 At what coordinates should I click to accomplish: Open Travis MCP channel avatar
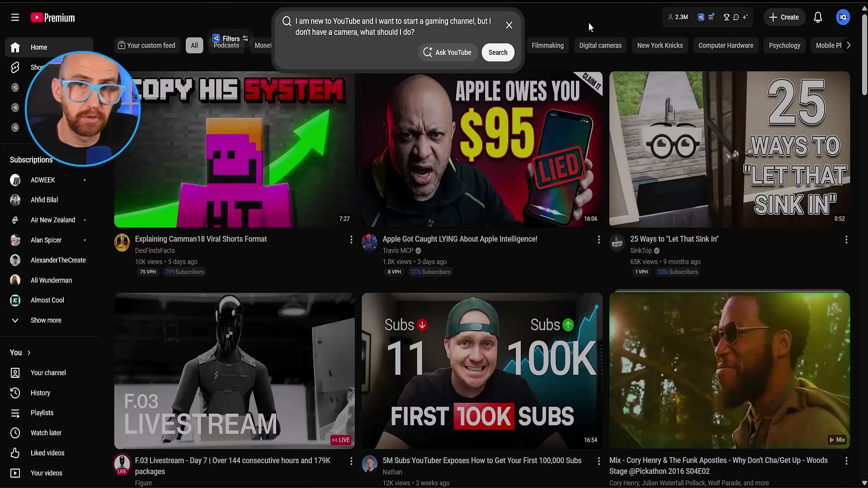coord(369,243)
